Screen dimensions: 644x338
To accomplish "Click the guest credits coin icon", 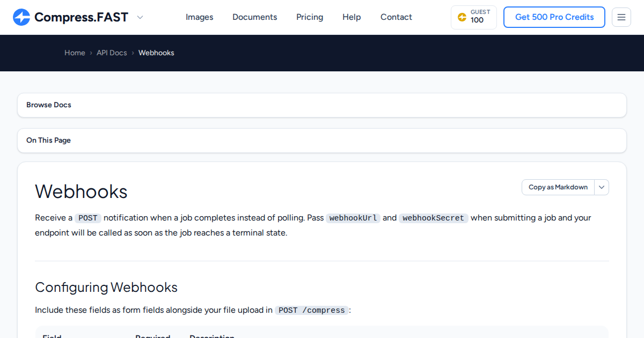I will [x=462, y=17].
